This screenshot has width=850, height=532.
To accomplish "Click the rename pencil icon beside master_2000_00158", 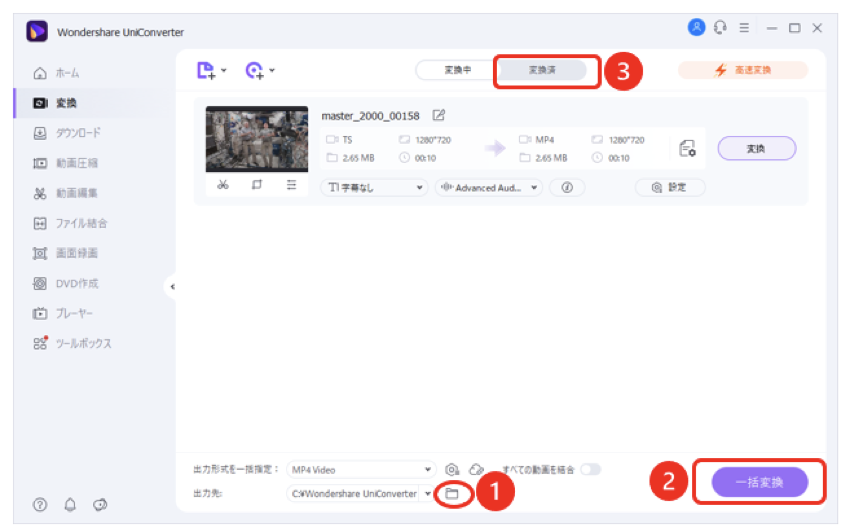I will (x=439, y=115).
